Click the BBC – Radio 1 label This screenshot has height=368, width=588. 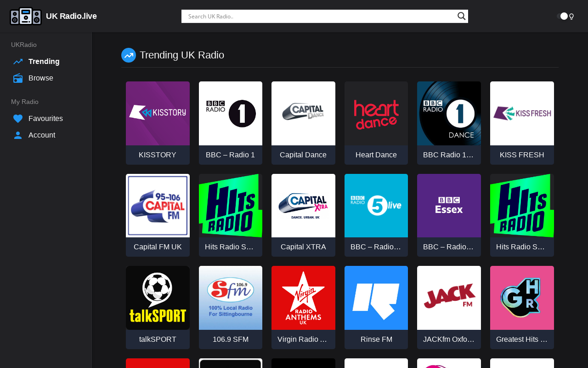click(x=231, y=155)
